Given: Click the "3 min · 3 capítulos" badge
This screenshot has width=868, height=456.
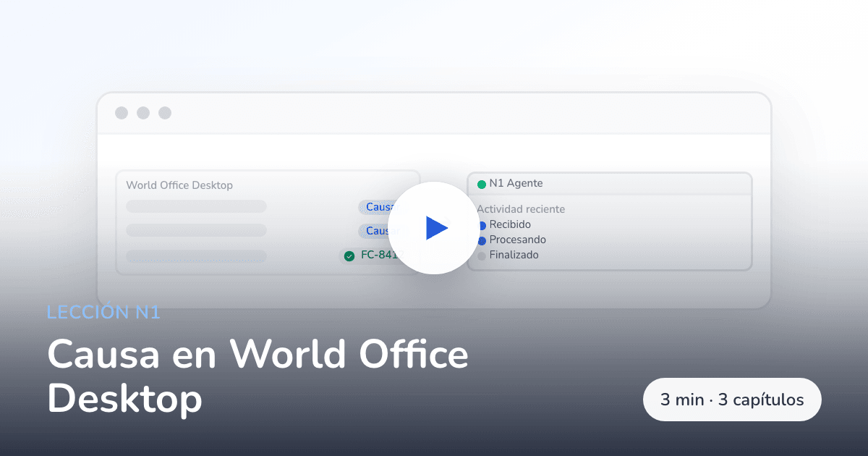Looking at the screenshot, I should (x=732, y=400).
